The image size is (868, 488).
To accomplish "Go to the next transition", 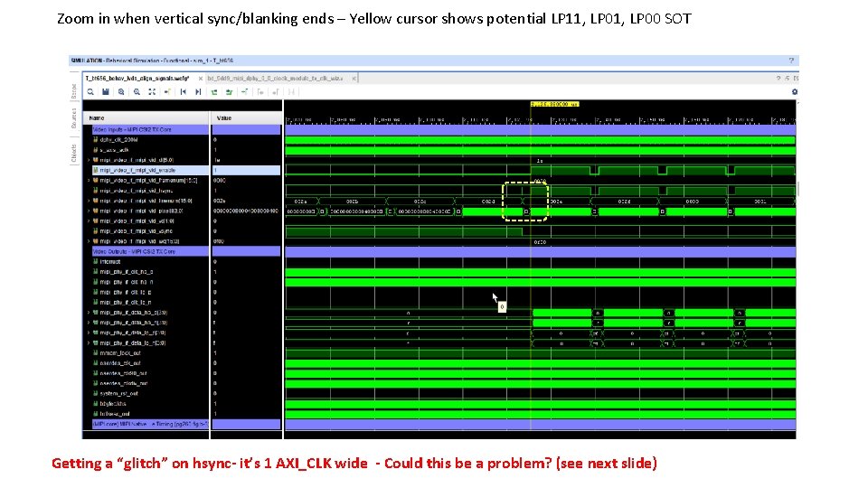I will point(229,92).
